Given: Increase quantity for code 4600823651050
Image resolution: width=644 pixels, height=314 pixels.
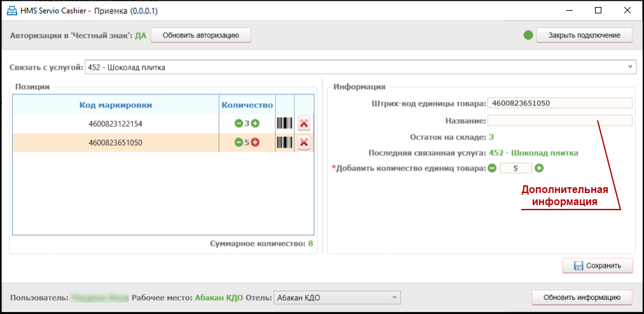Looking at the screenshot, I should click(255, 143).
